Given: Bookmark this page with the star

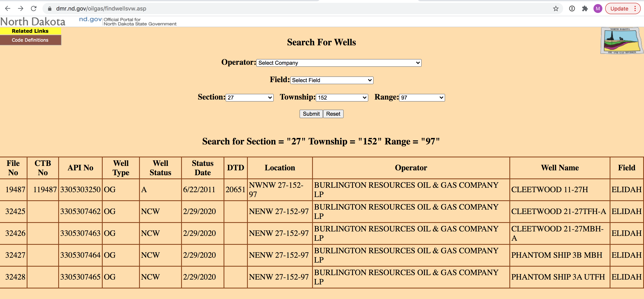Looking at the screenshot, I should point(555,9).
